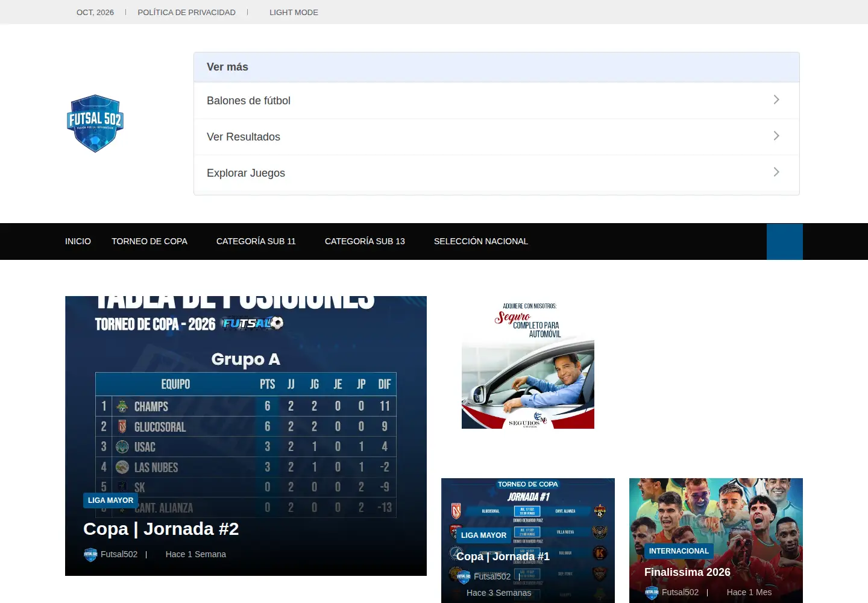
Task: Click the Hace 1 Semana timestamp
Action: 196,554
